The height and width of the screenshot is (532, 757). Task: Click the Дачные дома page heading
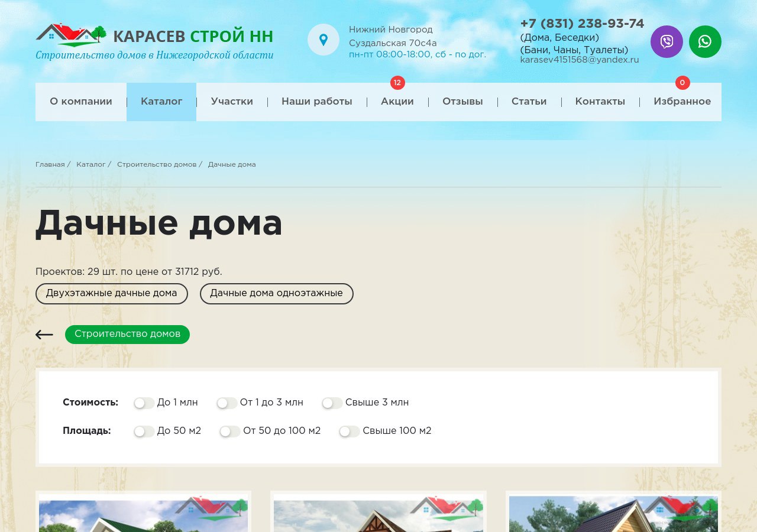click(x=159, y=224)
